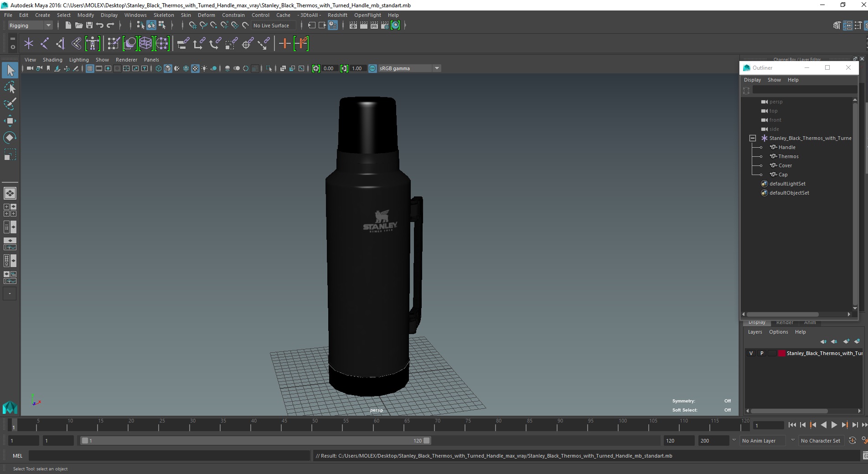
Task: Click the Blend Shape deformer icon
Action: [130, 44]
